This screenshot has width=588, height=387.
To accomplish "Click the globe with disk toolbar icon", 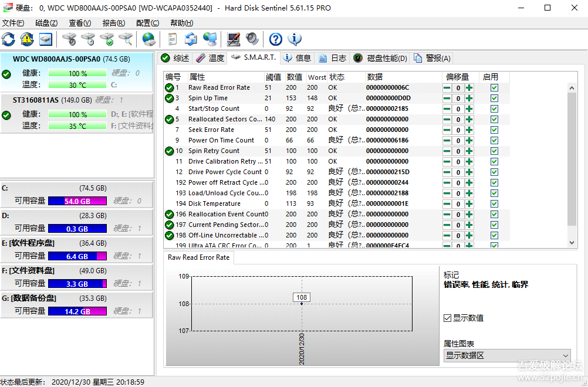I will [149, 39].
